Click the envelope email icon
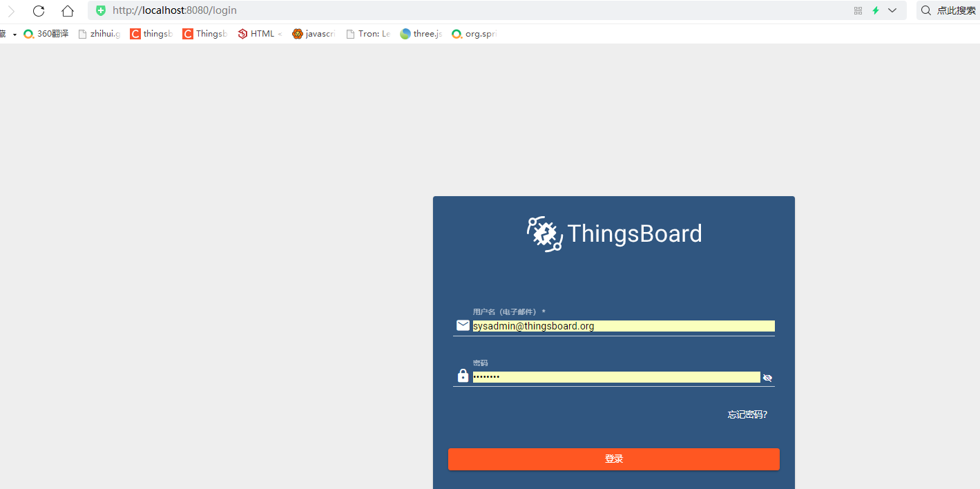The height and width of the screenshot is (489, 980). click(463, 325)
